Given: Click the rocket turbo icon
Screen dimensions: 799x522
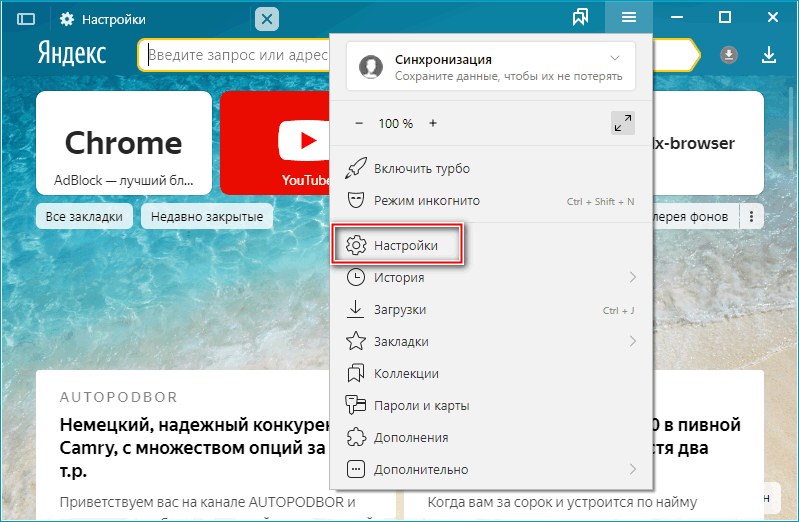Looking at the screenshot, I should click(356, 168).
